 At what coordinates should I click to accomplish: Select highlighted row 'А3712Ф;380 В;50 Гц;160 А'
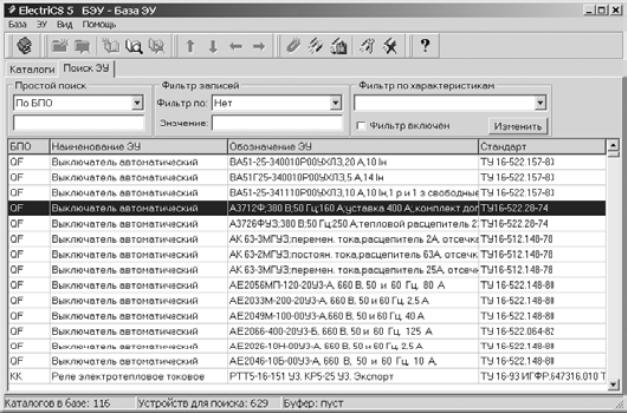tap(307, 208)
